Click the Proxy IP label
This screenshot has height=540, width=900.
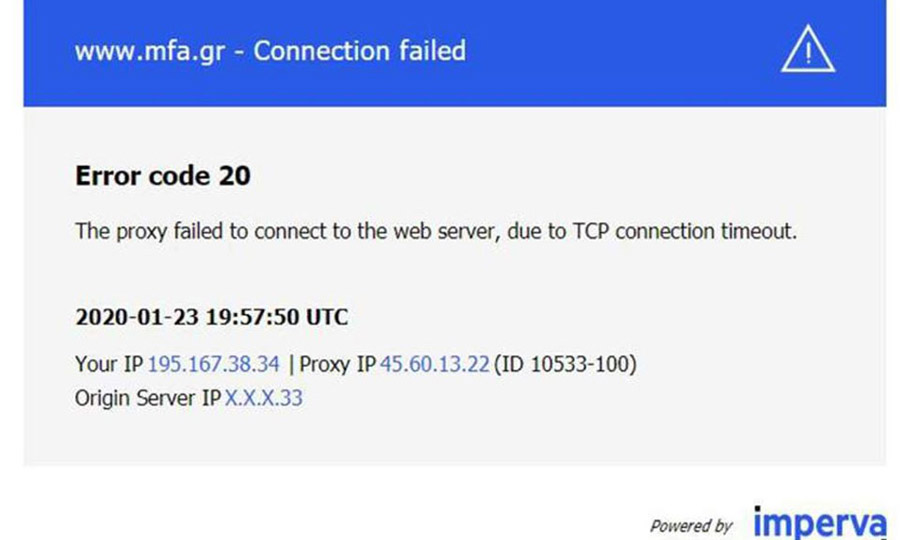tap(338, 364)
